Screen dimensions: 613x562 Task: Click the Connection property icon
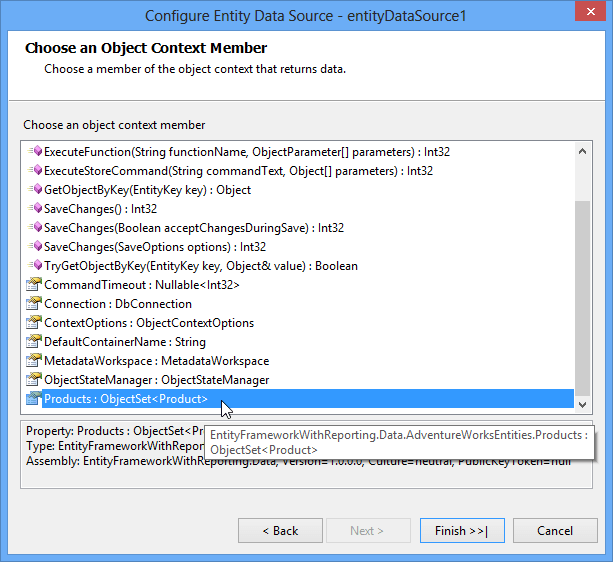pos(34,304)
